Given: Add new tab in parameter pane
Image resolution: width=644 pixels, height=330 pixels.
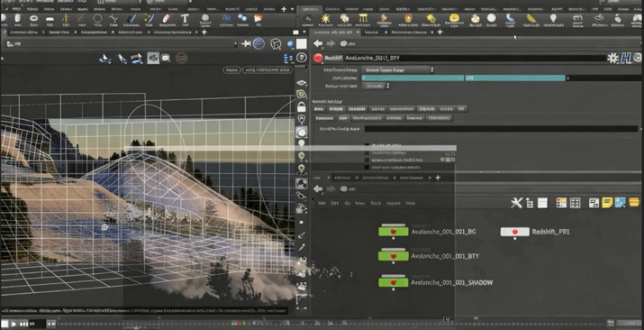Looking at the screenshot, I should point(440,32).
